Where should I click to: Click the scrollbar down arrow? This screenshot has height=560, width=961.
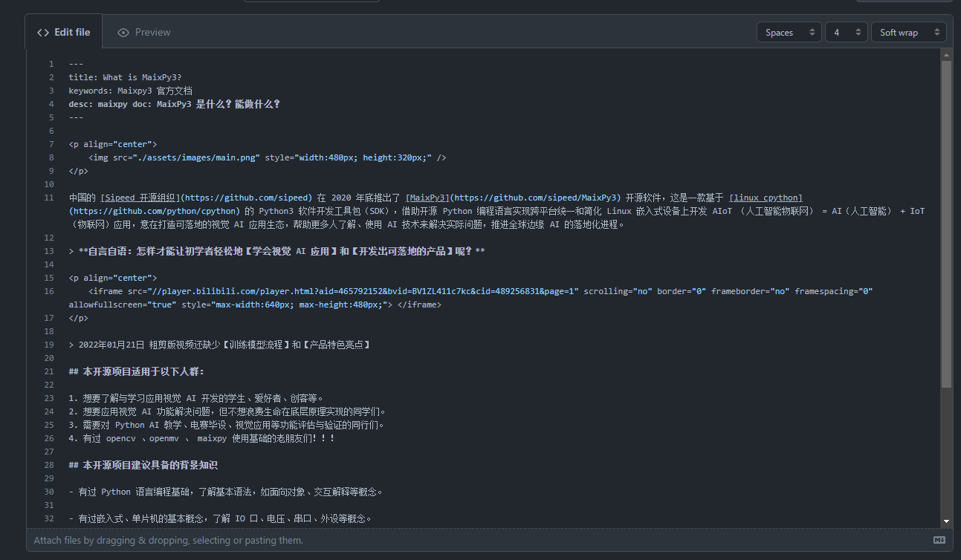click(x=946, y=521)
